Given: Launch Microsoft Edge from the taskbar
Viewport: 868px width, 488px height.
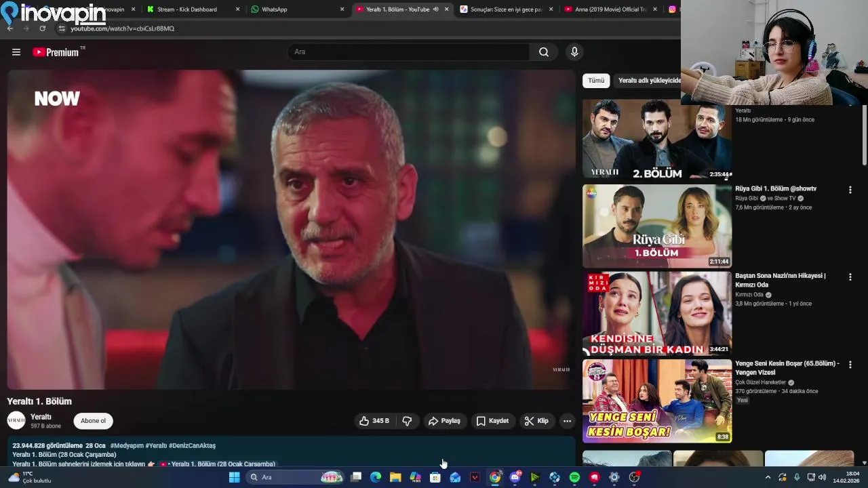Looking at the screenshot, I should click(376, 477).
